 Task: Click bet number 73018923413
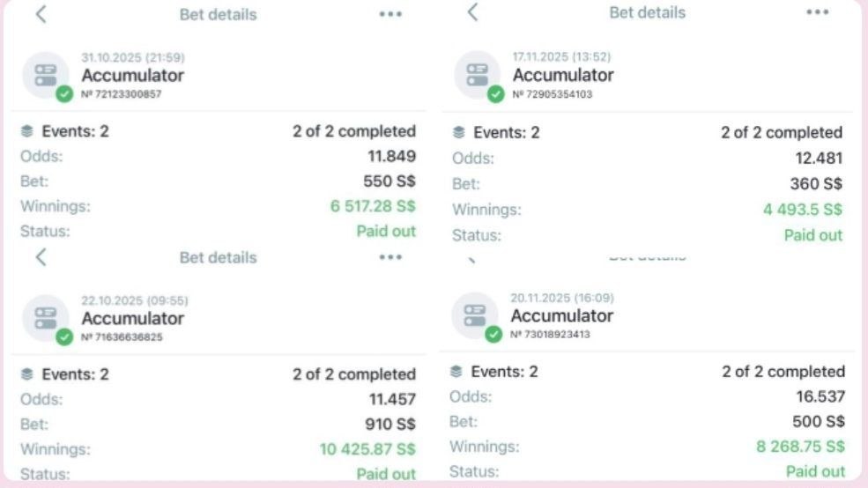coord(550,334)
